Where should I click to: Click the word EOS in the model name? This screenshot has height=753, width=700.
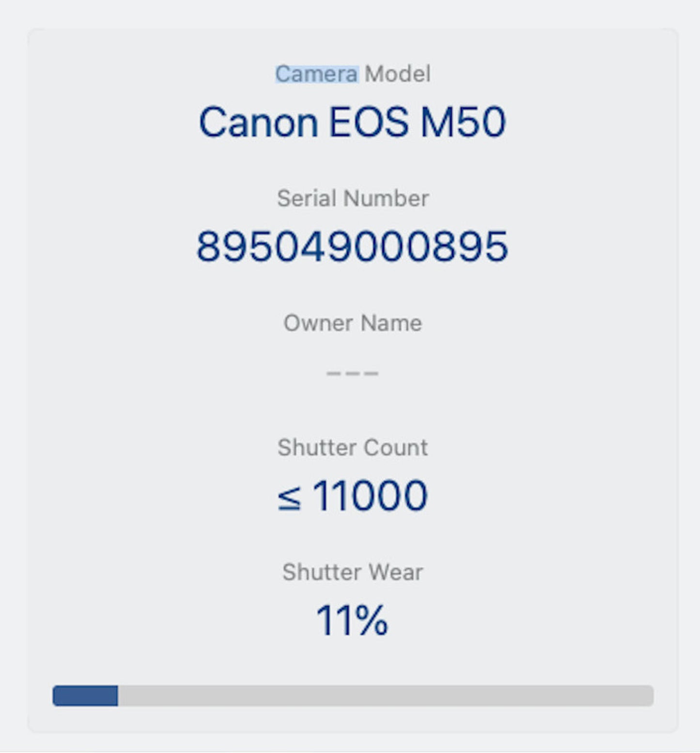pyautogui.click(x=369, y=122)
